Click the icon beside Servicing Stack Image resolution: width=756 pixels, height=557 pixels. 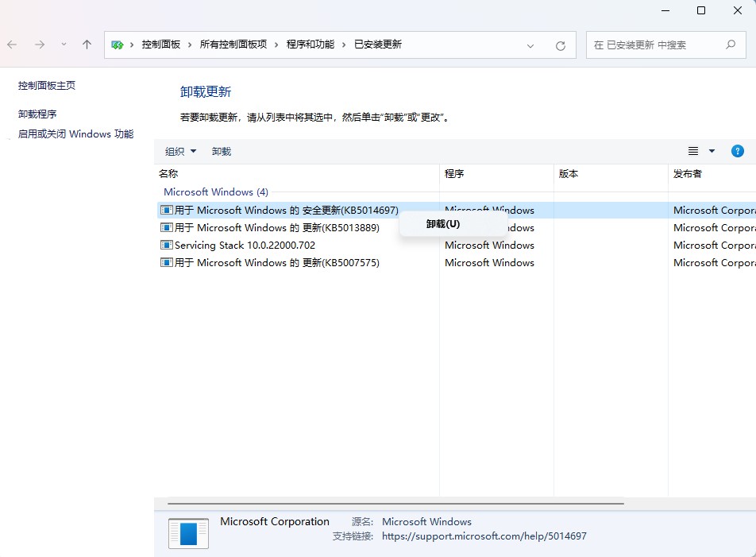pos(166,245)
